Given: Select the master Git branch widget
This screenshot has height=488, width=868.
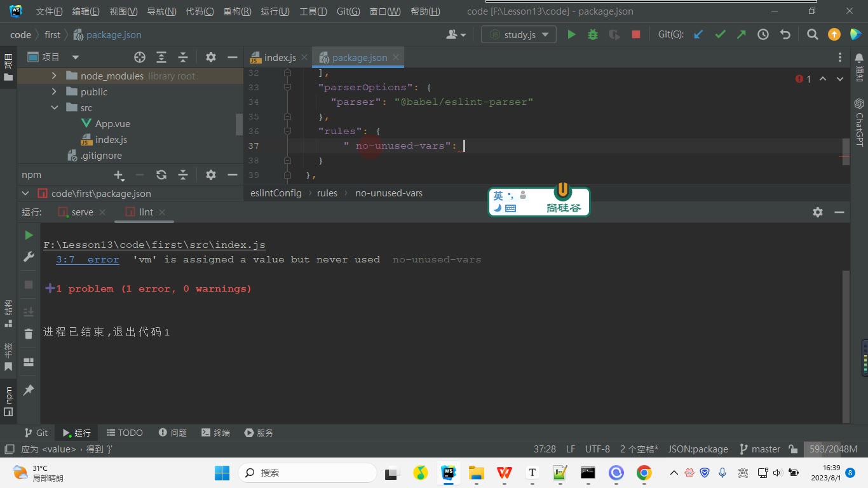Looking at the screenshot, I should (x=760, y=449).
